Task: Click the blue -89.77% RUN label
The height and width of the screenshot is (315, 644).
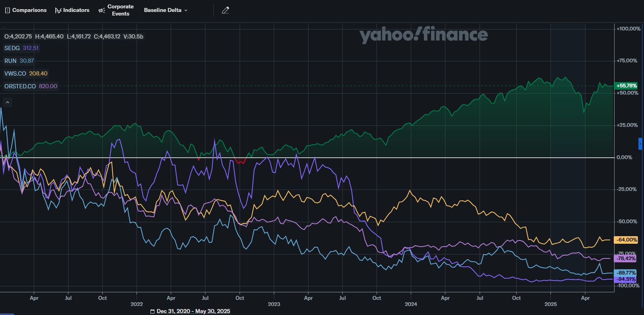Action: point(626,273)
